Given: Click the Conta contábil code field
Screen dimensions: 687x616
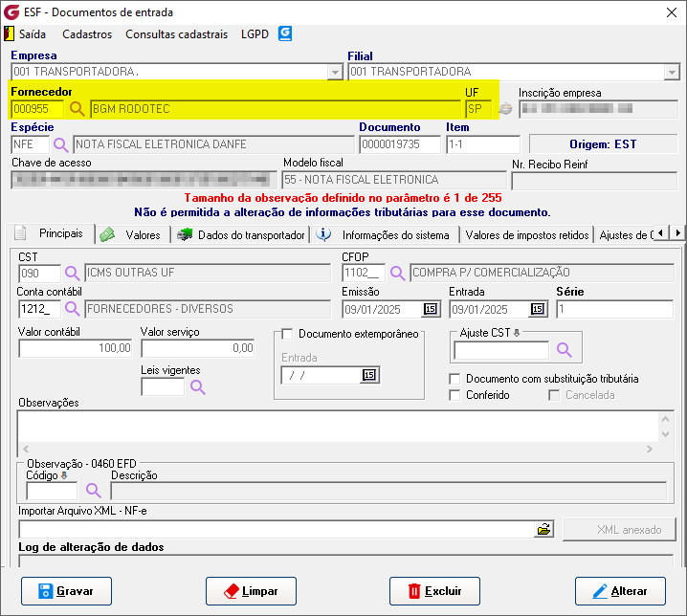Looking at the screenshot, I should point(39,309).
